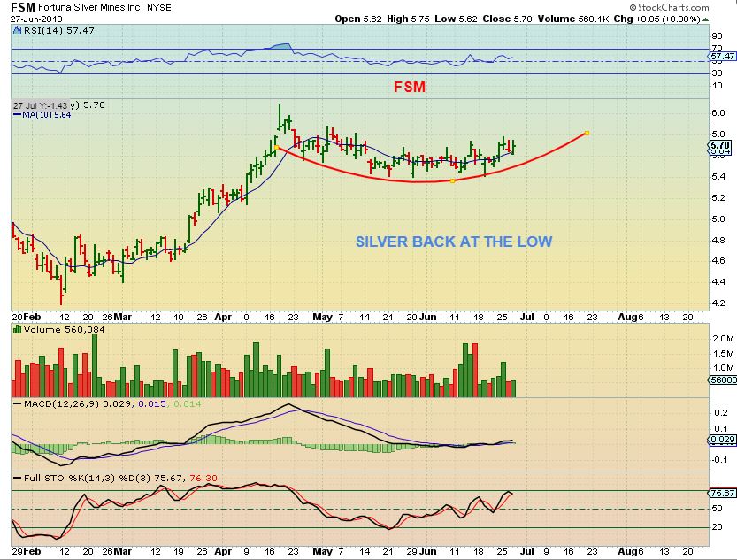
Task: Click the Volume 560,084 panel label
Action: click(x=65, y=330)
